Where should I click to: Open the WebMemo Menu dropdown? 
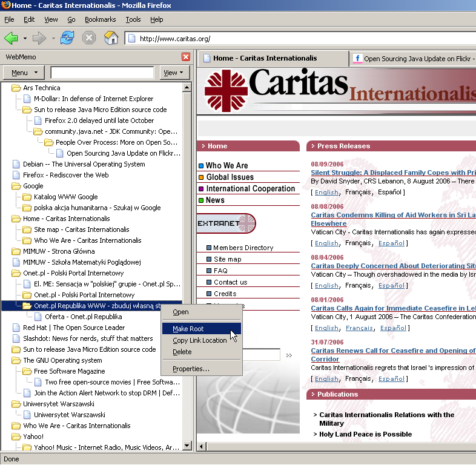pos(24,73)
